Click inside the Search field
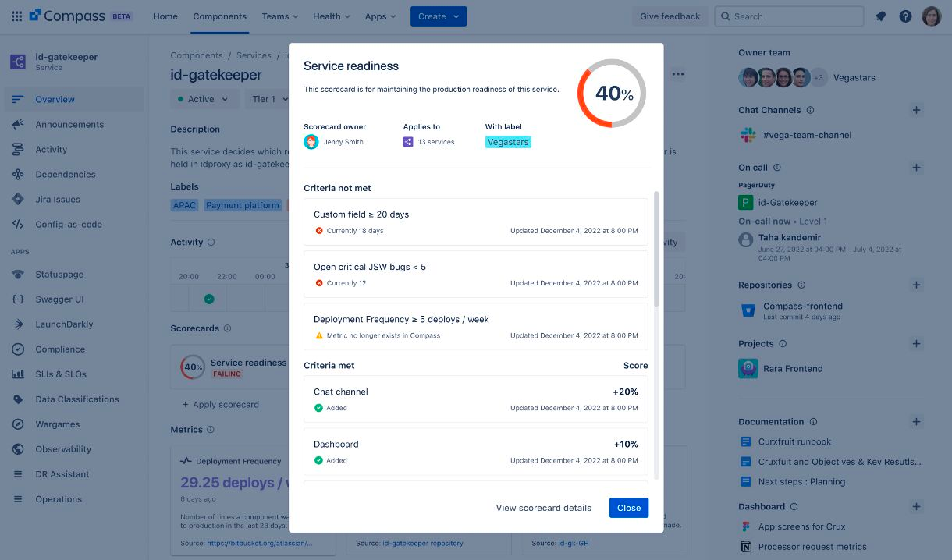Screen dimensions: 952x560 (x=788, y=16)
